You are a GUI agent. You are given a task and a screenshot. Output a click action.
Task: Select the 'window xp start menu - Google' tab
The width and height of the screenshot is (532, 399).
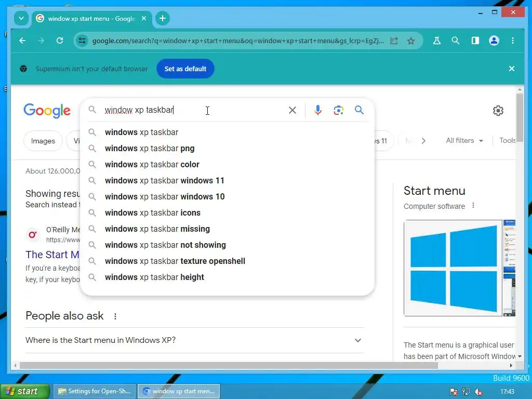[x=91, y=19]
